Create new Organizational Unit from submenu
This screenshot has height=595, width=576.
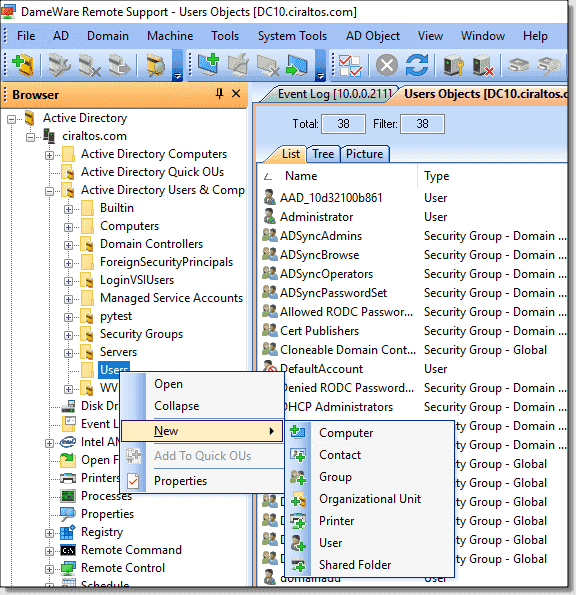[x=370, y=499]
